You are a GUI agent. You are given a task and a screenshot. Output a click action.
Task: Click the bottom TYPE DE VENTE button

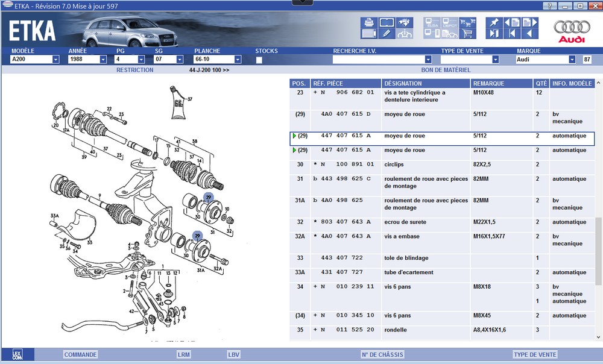point(535,354)
